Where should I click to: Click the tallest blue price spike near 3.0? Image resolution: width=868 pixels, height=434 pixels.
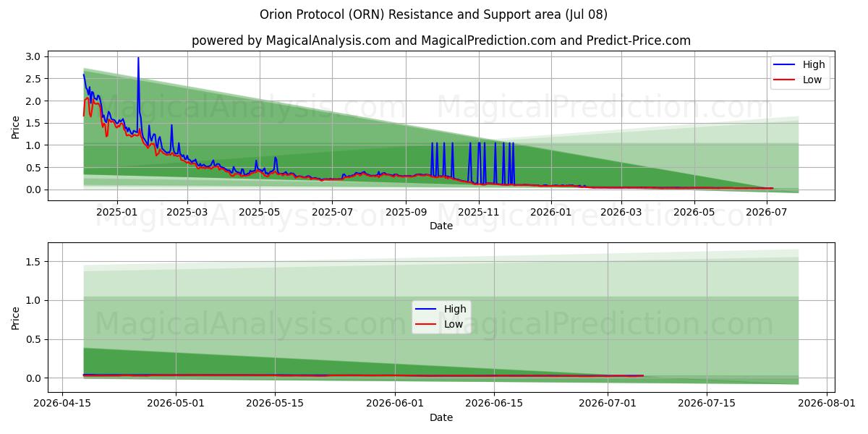(138, 58)
